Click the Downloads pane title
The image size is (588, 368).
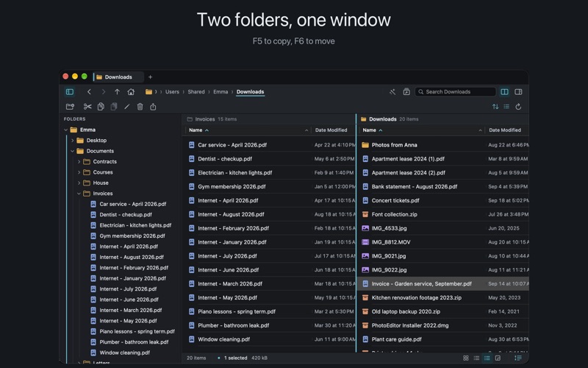click(x=382, y=119)
